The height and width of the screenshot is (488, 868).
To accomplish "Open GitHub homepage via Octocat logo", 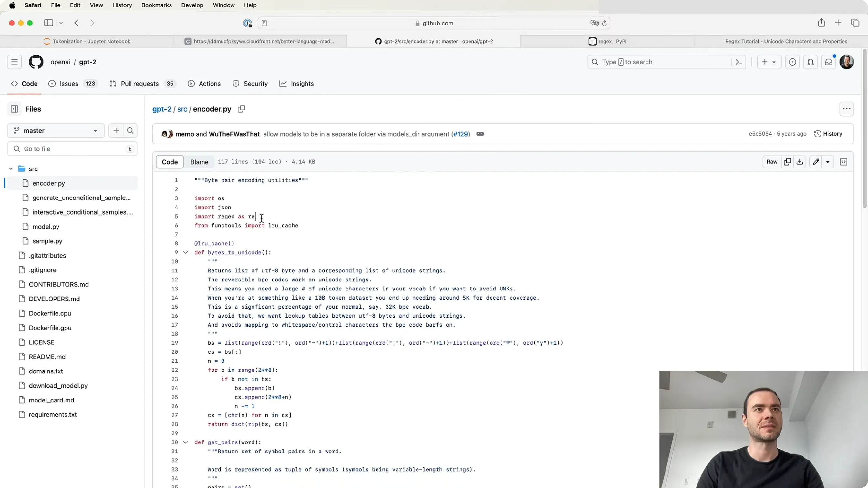I will click(x=36, y=62).
